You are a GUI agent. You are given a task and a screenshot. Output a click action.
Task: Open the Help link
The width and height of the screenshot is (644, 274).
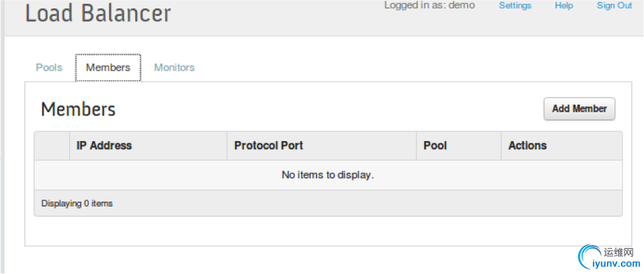click(563, 6)
